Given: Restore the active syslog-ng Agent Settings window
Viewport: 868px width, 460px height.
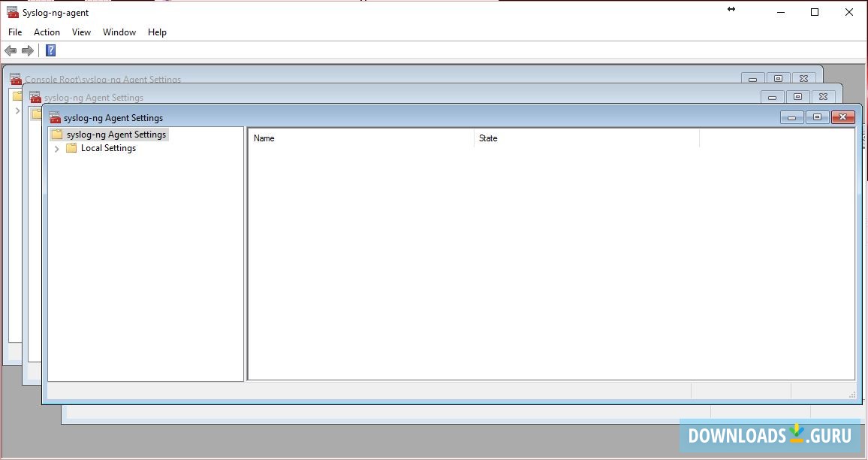Looking at the screenshot, I should coord(818,117).
